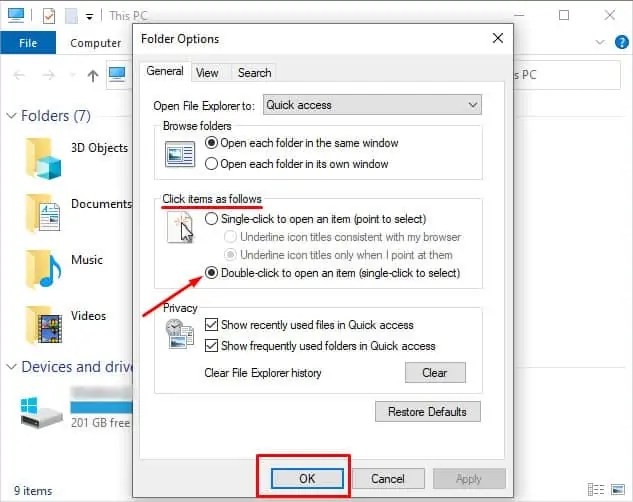Screen dimensions: 633x502
Task: Open Customize Quick Access Toolbar arrow
Action: [90, 17]
